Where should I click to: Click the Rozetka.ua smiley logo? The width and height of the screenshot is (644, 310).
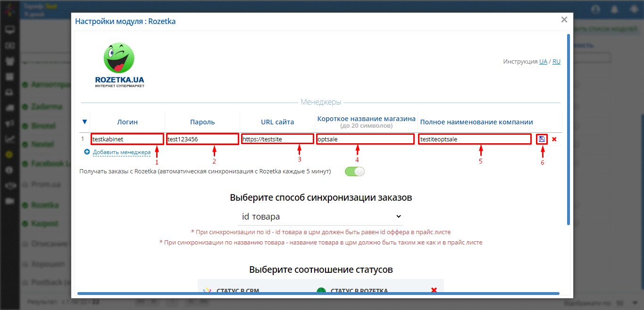(119, 65)
